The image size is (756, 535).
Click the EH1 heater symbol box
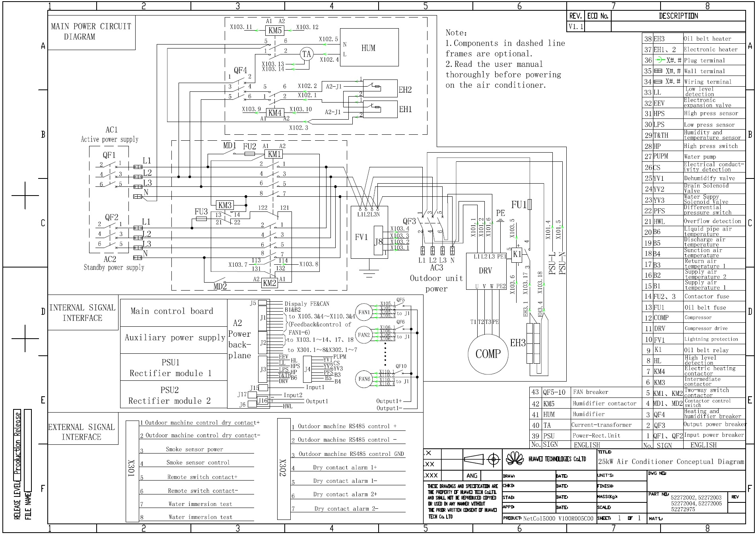click(380, 109)
